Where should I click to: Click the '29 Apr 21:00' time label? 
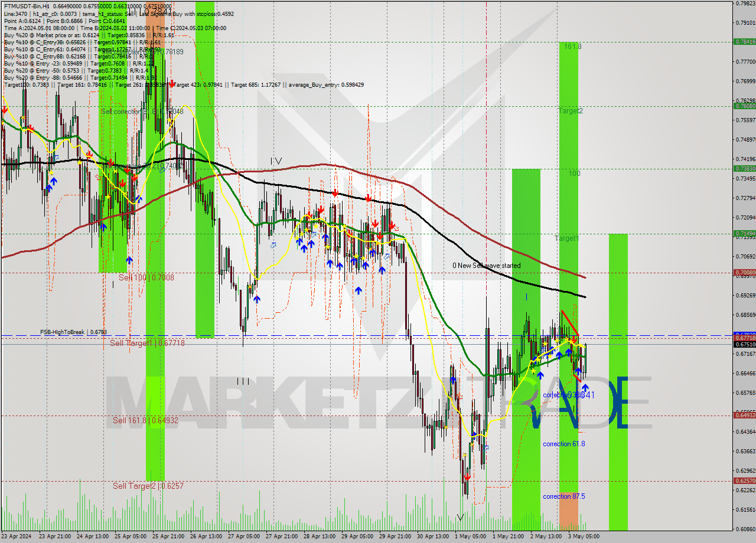[x=394, y=537]
